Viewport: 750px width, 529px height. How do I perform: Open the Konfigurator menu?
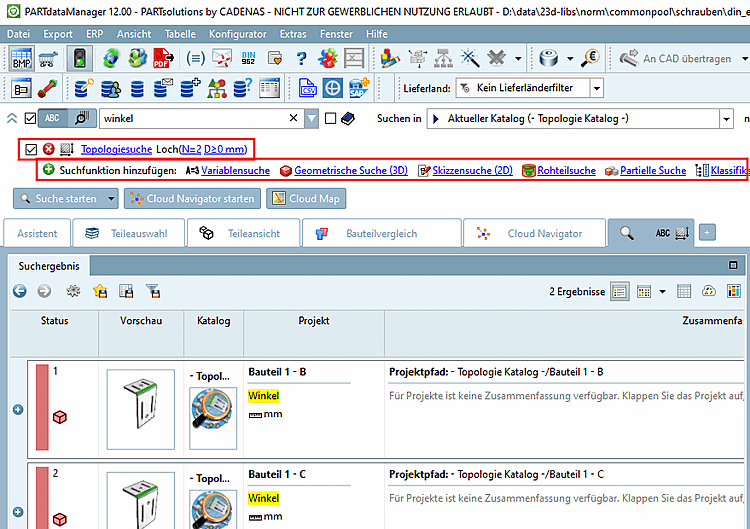(x=238, y=34)
